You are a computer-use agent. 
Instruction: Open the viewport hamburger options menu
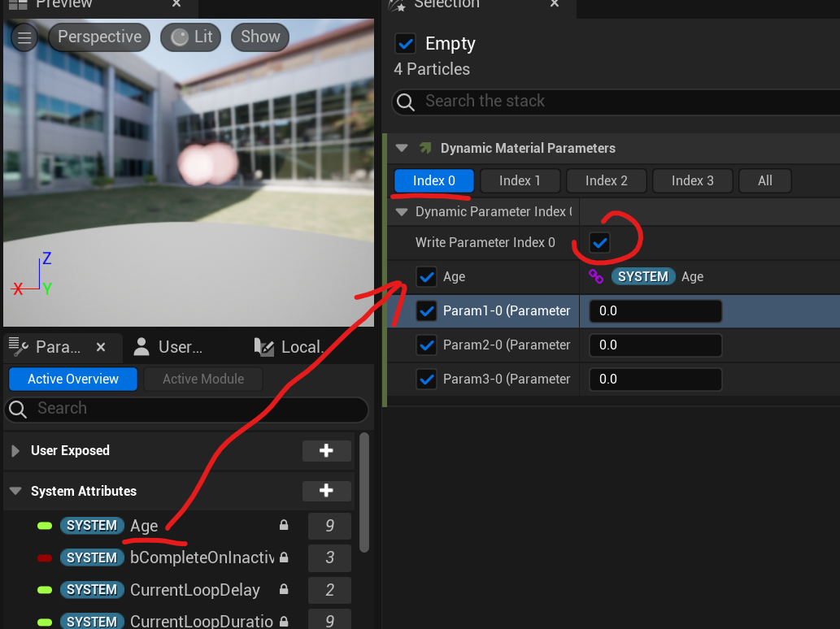click(24, 37)
